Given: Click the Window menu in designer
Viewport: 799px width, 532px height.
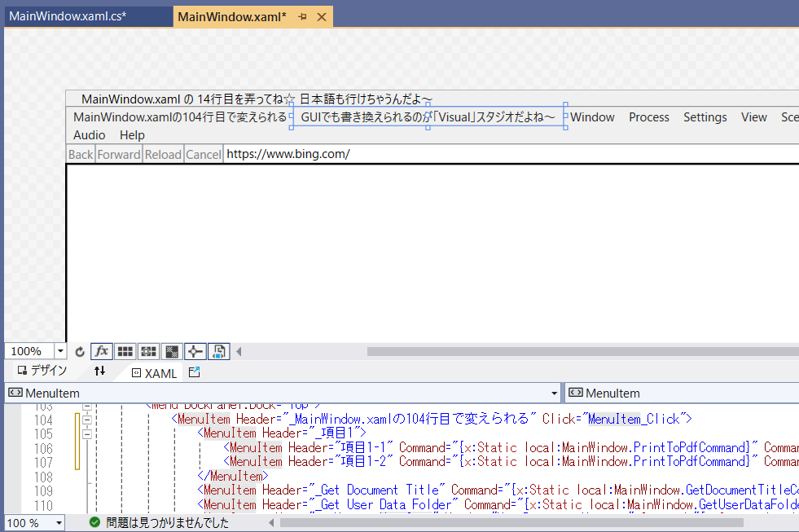Looking at the screenshot, I should [x=592, y=117].
